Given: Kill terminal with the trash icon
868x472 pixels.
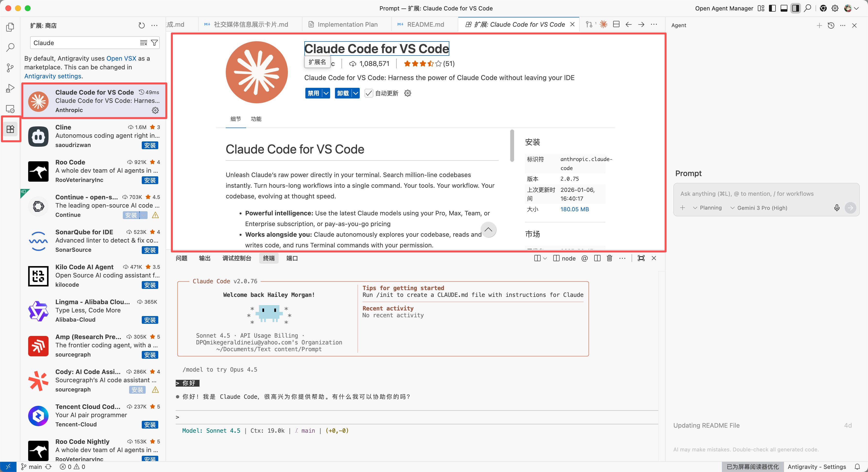Looking at the screenshot, I should (609, 258).
